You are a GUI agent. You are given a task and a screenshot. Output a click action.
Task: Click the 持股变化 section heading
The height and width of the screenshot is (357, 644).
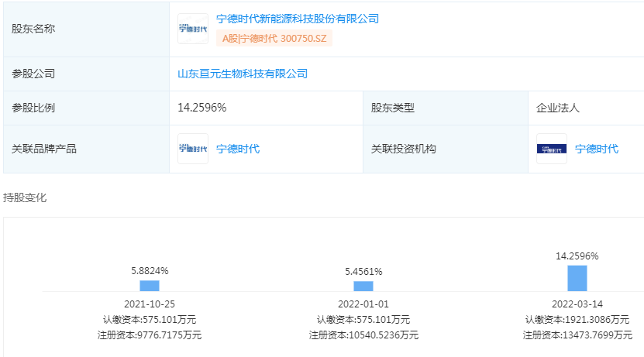click(25, 197)
